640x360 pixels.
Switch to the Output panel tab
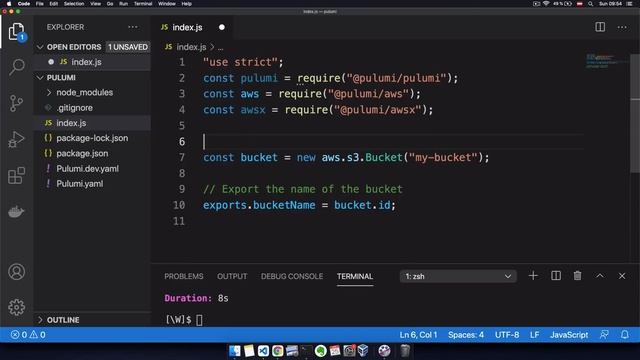[232, 276]
